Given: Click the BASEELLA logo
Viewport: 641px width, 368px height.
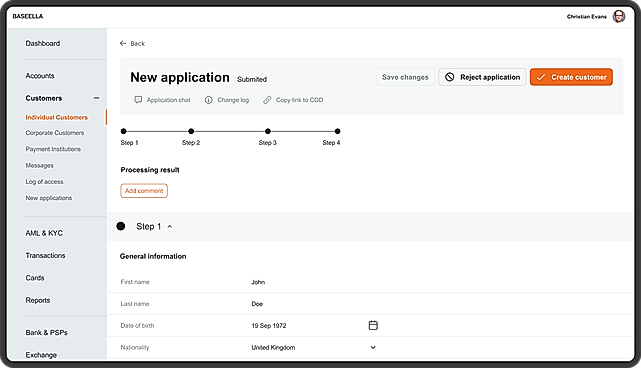Looking at the screenshot, I should point(28,16).
